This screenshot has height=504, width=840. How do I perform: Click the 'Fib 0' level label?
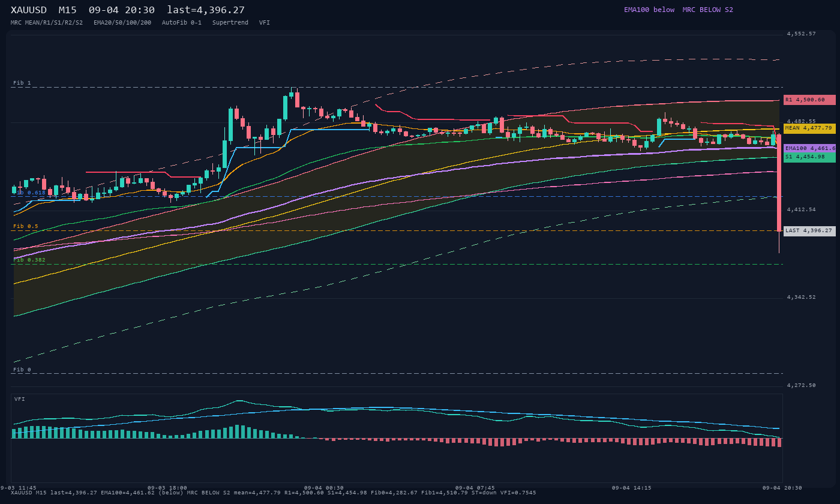[x=22, y=370]
